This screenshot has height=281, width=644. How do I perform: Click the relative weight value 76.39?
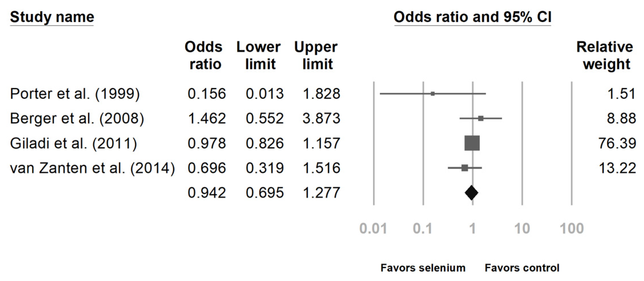[617, 143]
